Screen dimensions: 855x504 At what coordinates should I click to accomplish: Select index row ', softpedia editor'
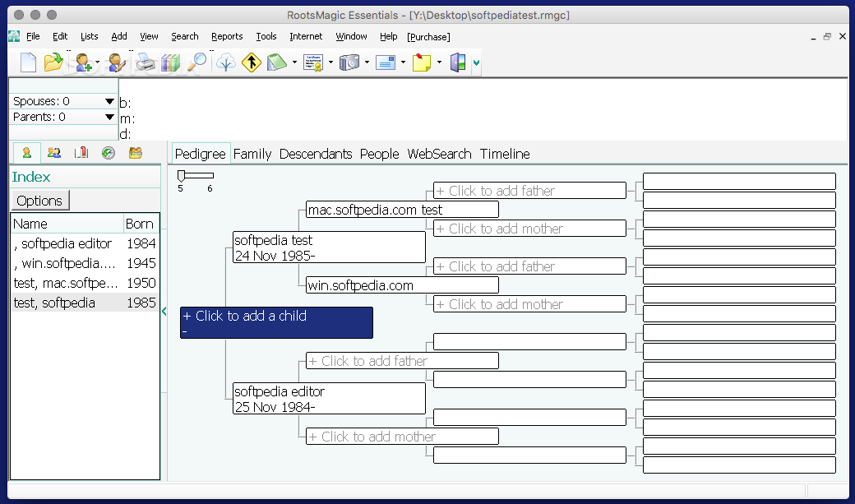(x=85, y=244)
